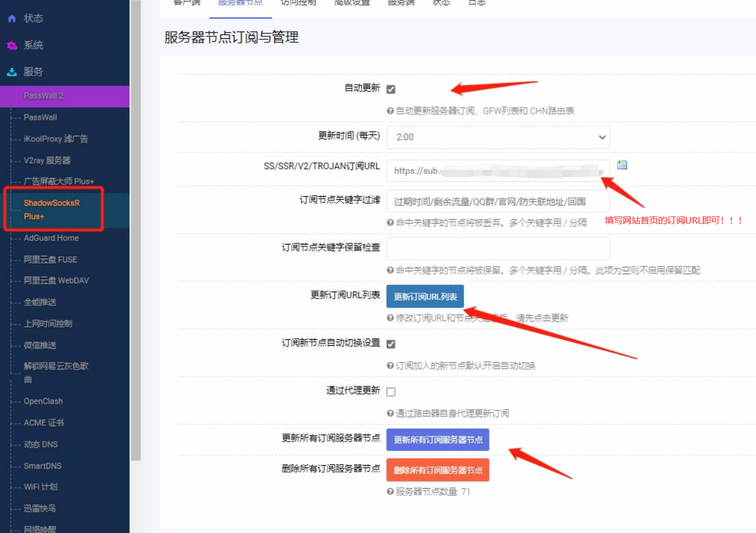Screen dimensions: 756x533
Task: Click the 订阅节点关键字保留检查 input field
Action: click(x=497, y=248)
